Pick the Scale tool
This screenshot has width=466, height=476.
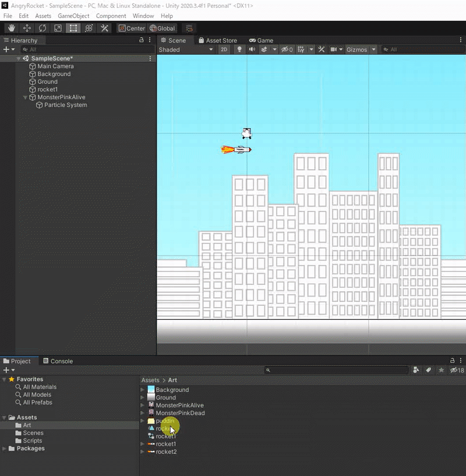pos(58,28)
